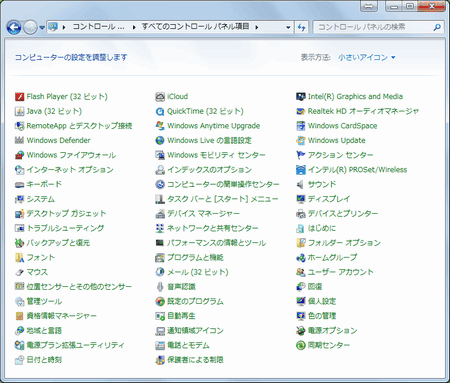Image resolution: width=450 pixels, height=383 pixels.
Task: Click the ユーザー アカウント icon
Action: click(x=301, y=272)
